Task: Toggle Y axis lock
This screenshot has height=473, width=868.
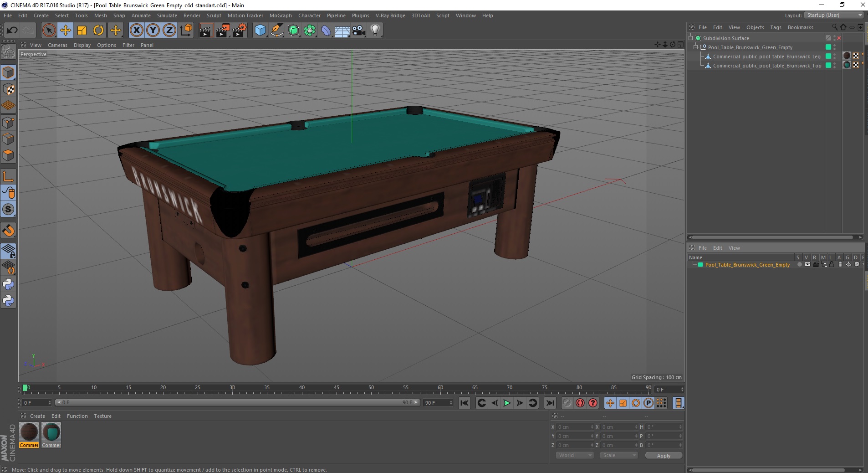Action: [x=153, y=31]
